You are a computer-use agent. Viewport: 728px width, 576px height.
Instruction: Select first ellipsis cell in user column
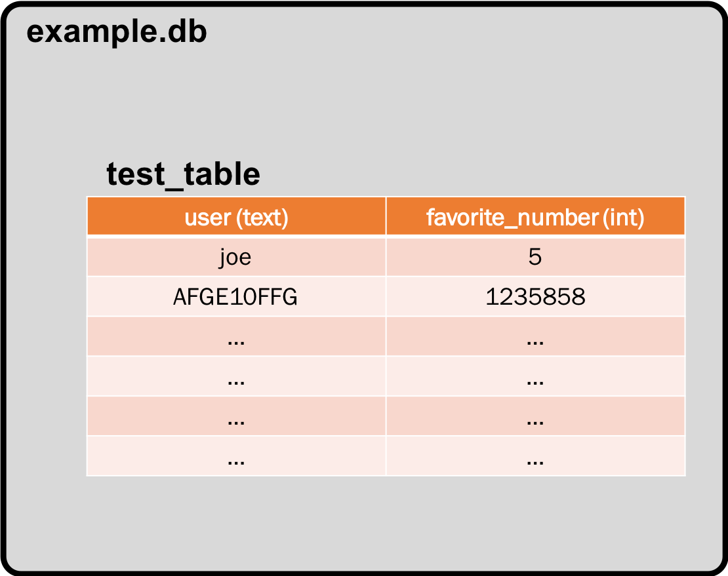click(235, 339)
